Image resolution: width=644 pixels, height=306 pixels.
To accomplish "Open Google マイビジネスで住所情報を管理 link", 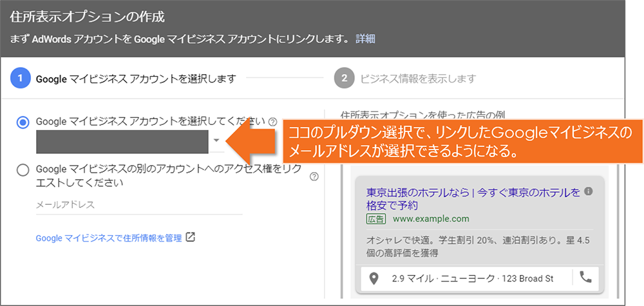I will click(x=109, y=238).
